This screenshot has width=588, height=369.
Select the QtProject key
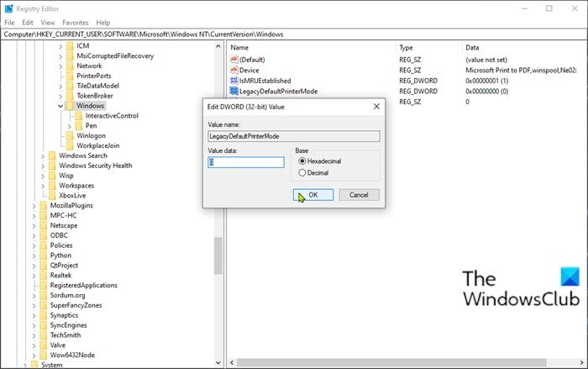coord(64,265)
